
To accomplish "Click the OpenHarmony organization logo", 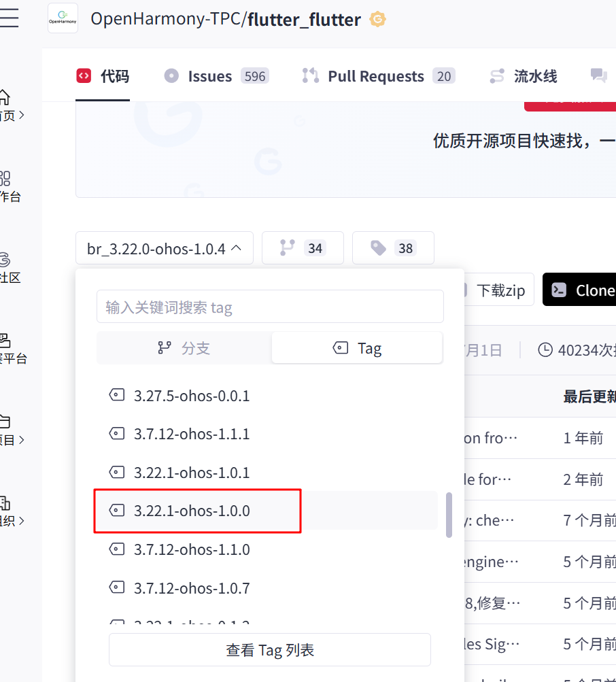I will [x=63, y=18].
